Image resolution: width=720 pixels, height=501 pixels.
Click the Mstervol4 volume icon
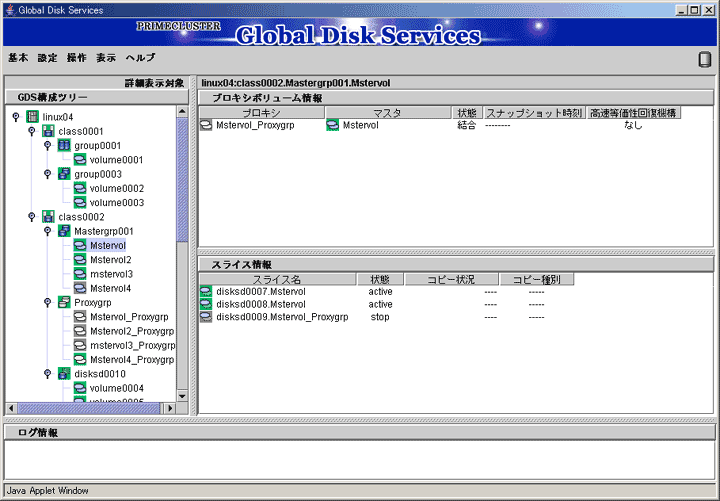(x=80, y=288)
